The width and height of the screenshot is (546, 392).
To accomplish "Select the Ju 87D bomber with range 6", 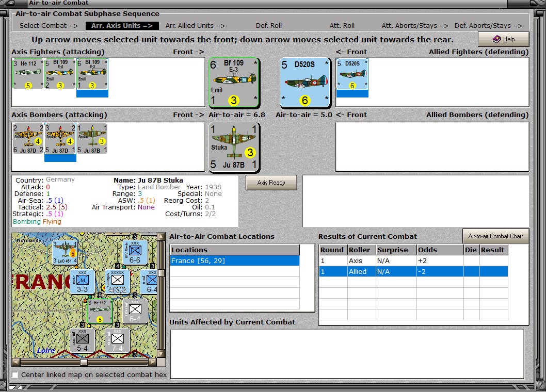I will (28, 138).
